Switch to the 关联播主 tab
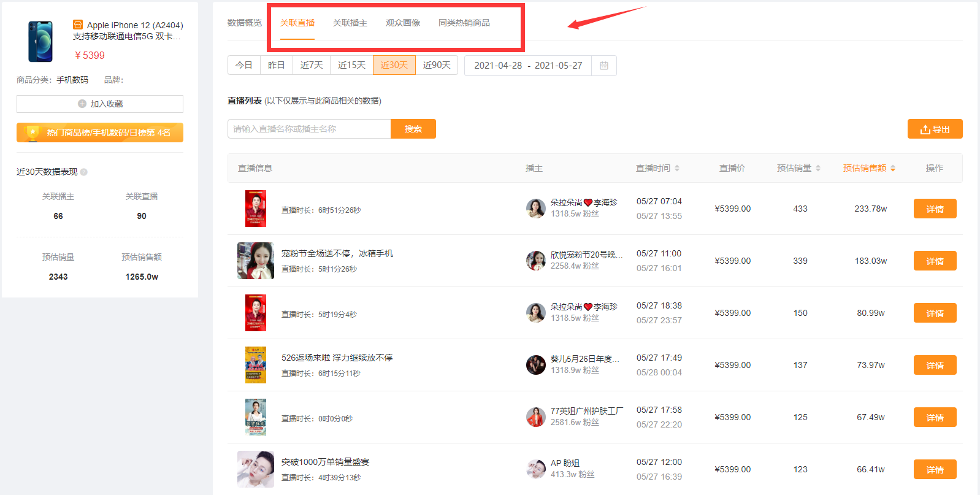Screen dimensions: 980x495 point(350,23)
